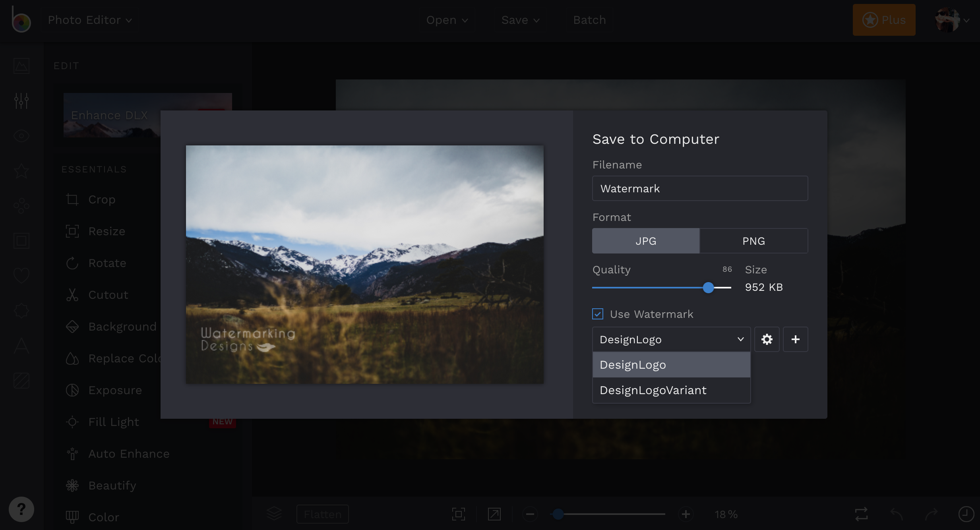Expand the Photo Editor dropdown
Viewport: 980px width, 530px height.
pos(90,20)
